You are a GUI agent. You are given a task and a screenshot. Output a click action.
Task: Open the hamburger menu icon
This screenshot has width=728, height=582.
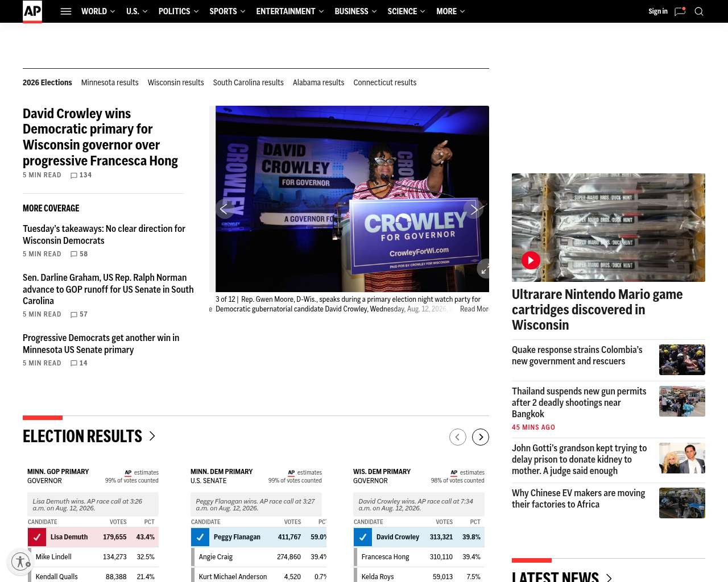[66, 11]
